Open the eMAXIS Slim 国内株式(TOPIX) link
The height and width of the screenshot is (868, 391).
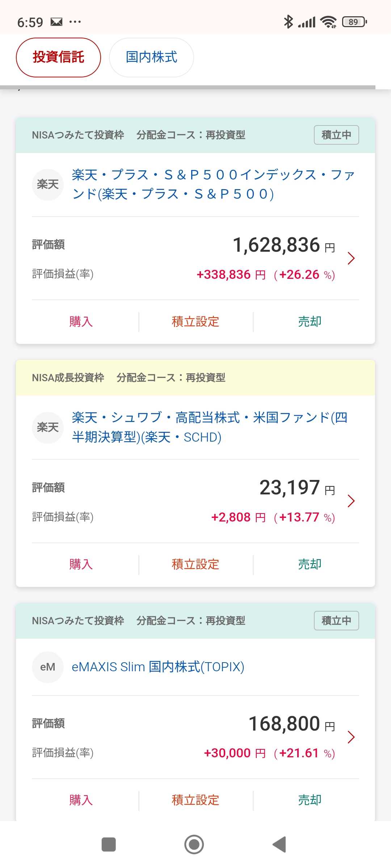(158, 667)
